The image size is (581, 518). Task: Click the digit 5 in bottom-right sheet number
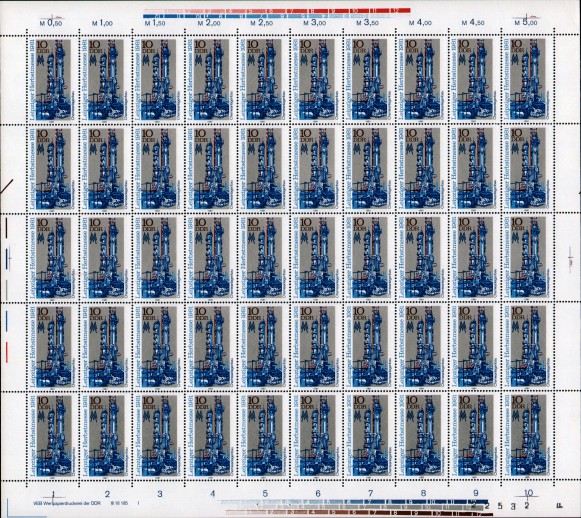[499, 505]
